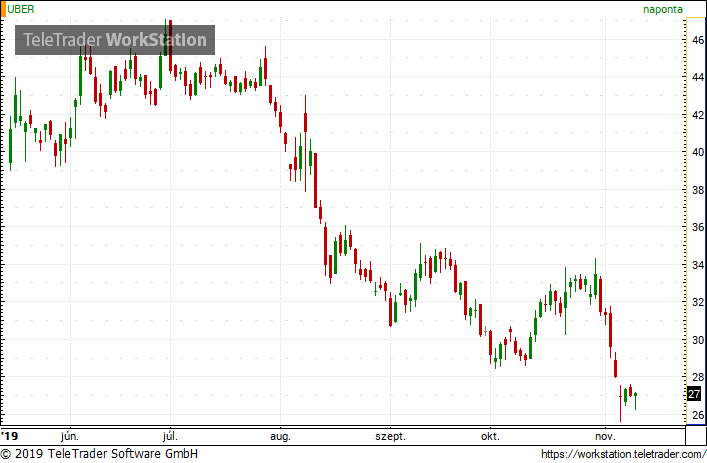Click the 'nov.' month label
Image resolution: width=707 pixels, height=463 pixels.
tap(605, 436)
